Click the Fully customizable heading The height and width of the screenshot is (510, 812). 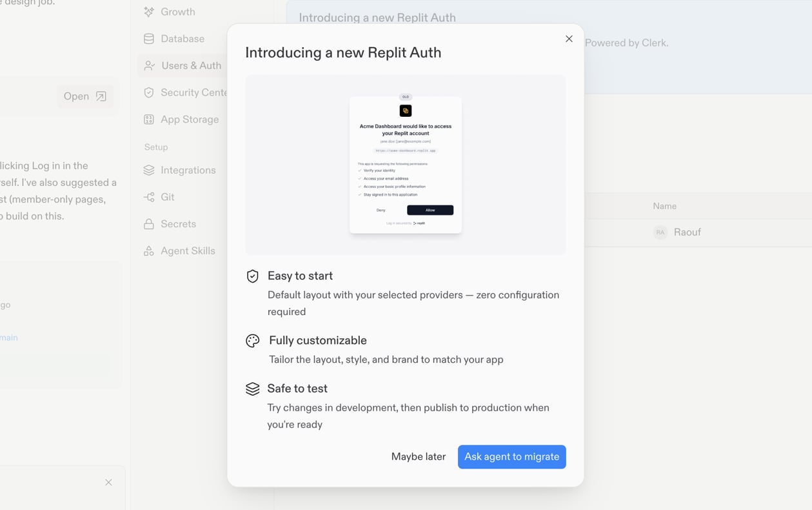[318, 340]
